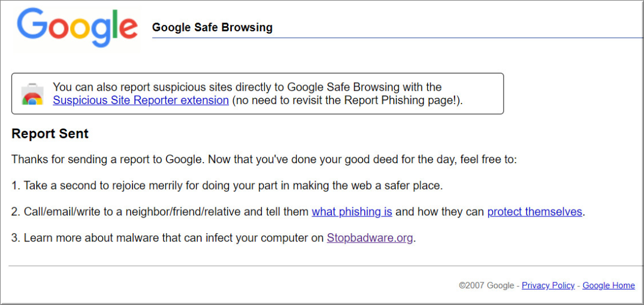Open the 'what phishing is' link
This screenshot has height=305, width=644.
point(352,212)
